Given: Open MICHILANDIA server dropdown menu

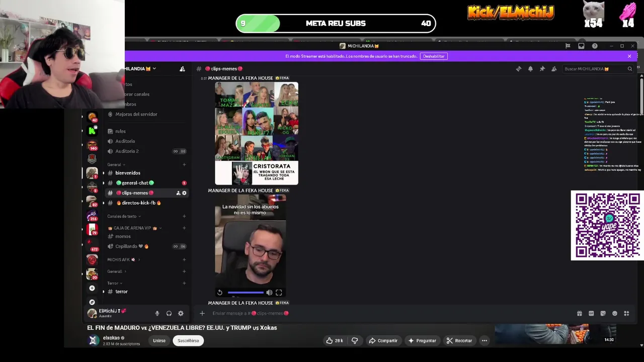Looking at the screenshot, I should coord(141,69).
